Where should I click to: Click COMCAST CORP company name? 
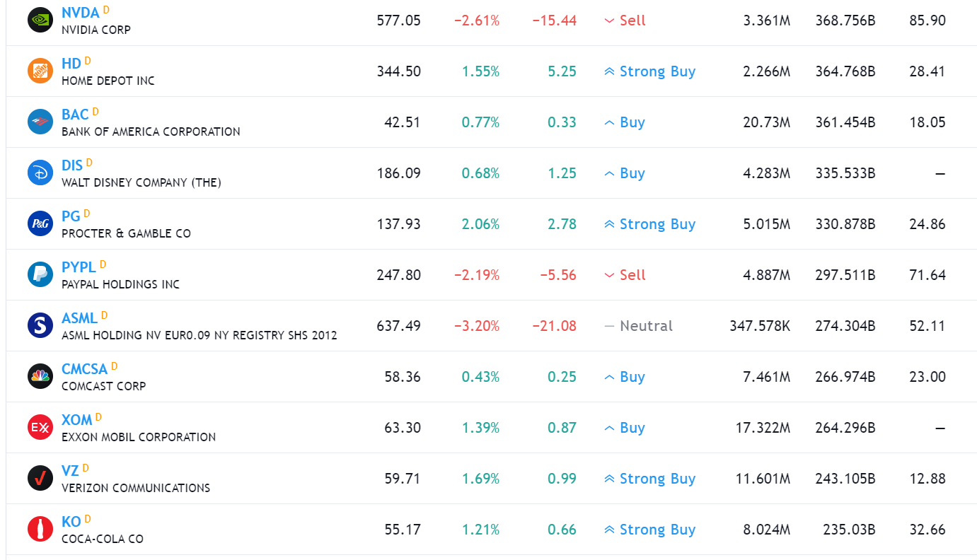tap(104, 386)
